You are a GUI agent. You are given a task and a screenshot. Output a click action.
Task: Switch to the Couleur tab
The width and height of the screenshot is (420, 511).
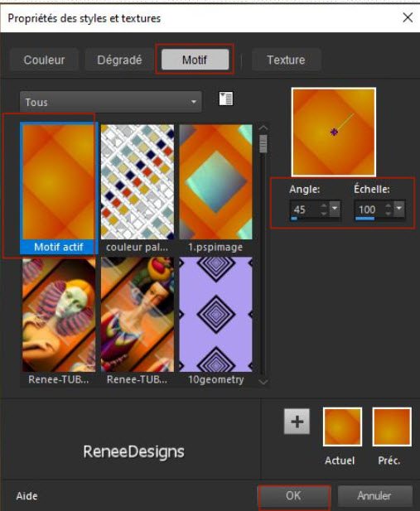[x=44, y=60]
